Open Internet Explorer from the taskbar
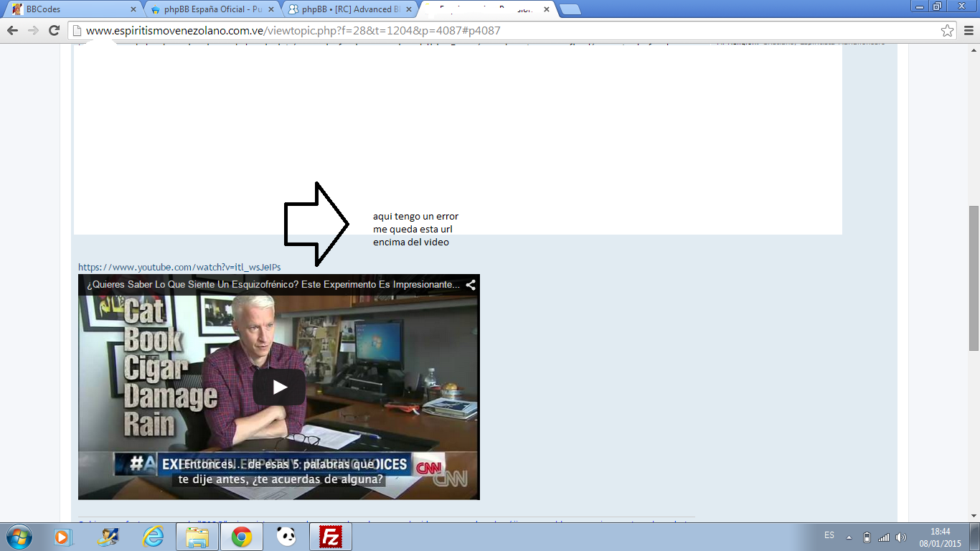Image resolution: width=980 pixels, height=551 pixels. pos(153,537)
